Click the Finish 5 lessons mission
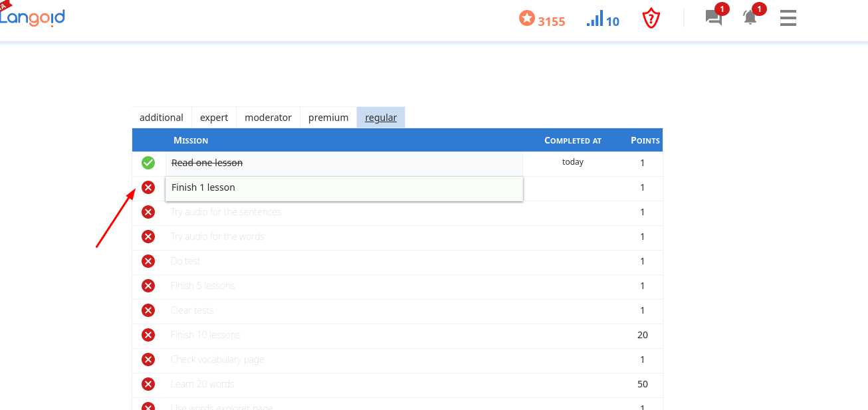Screen dimensions: 868x410 click(x=203, y=286)
